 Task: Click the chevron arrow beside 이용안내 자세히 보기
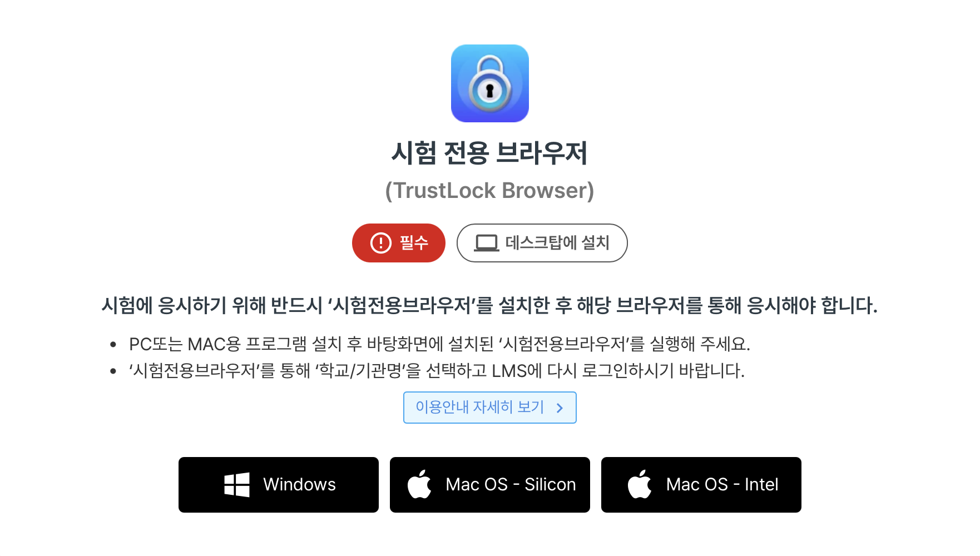click(560, 408)
